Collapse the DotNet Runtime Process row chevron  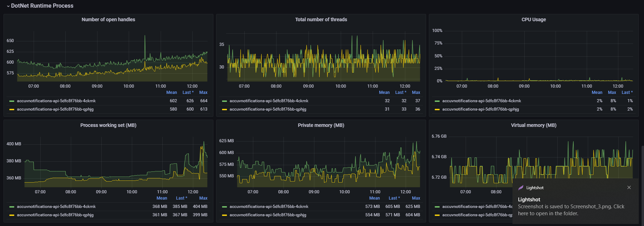click(8, 6)
